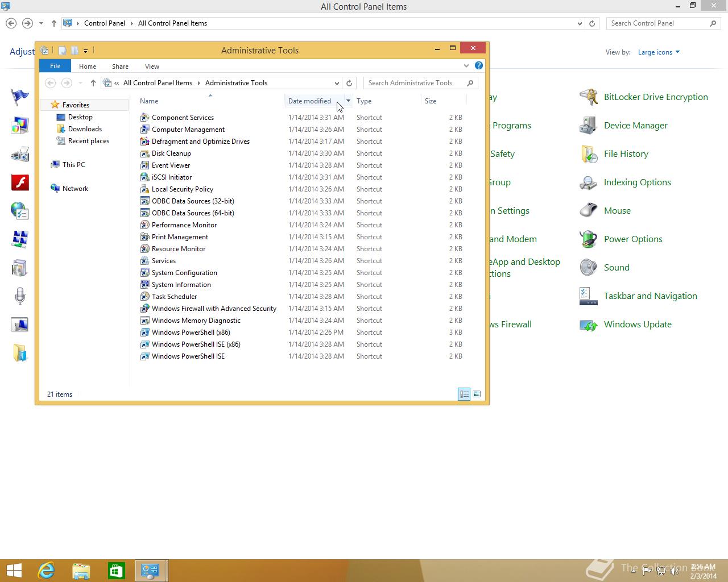Image resolution: width=728 pixels, height=582 pixels.
Task: Select Network in navigation pane
Action: 75,189
